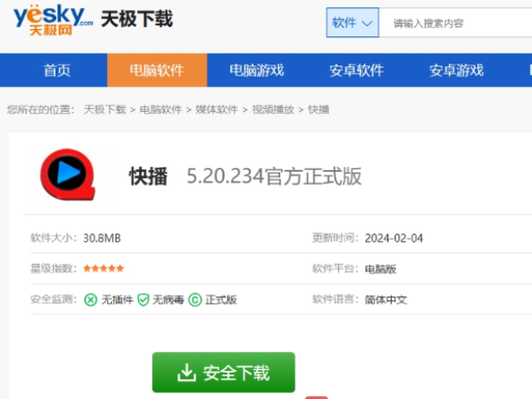Viewport: 532px width, 399px height.
Task: Click the 30.8MB file size value
Action: tap(102, 238)
